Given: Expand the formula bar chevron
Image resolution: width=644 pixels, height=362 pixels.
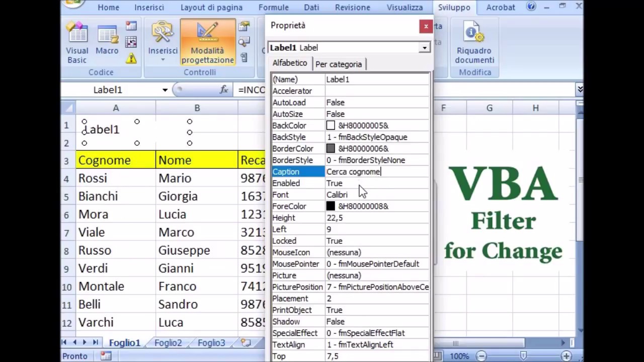Looking at the screenshot, I should coord(580,89).
